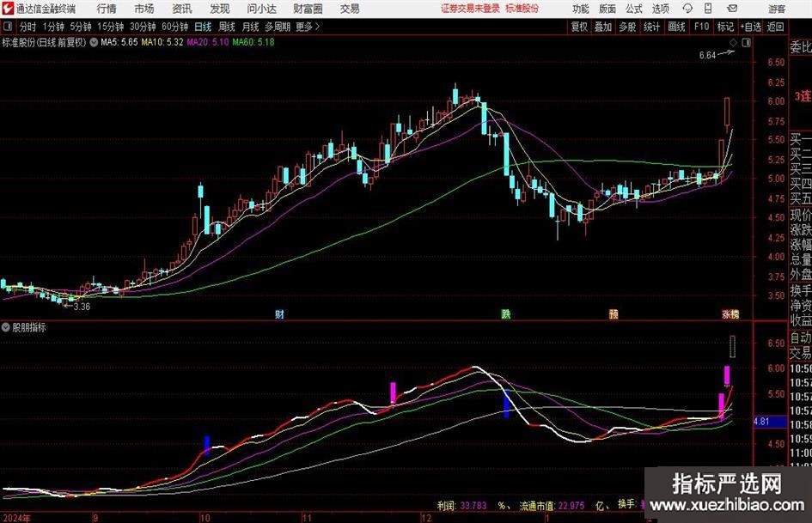The image size is (812, 523).
Task: Click the MA20: 5.10 indicator value
Action: point(208,42)
